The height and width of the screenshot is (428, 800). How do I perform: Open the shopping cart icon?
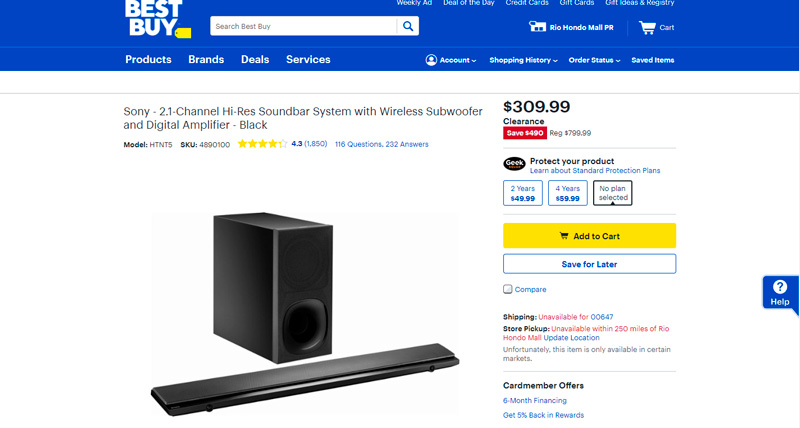pyautogui.click(x=647, y=27)
